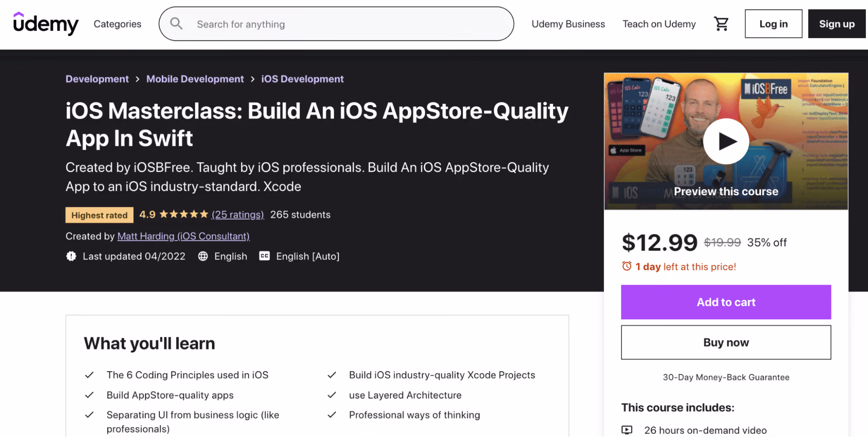The image size is (868, 437).
Task: Focus the Search for anything field
Action: [337, 24]
